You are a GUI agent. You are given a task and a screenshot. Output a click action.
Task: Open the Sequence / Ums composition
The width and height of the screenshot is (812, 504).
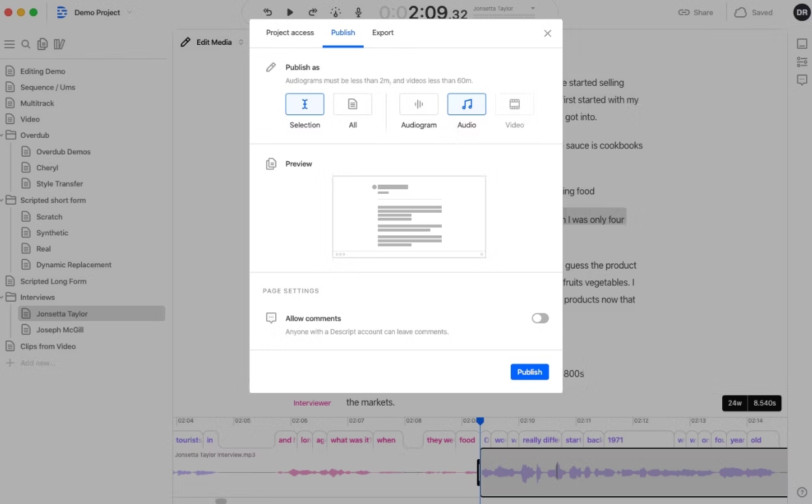(x=47, y=87)
